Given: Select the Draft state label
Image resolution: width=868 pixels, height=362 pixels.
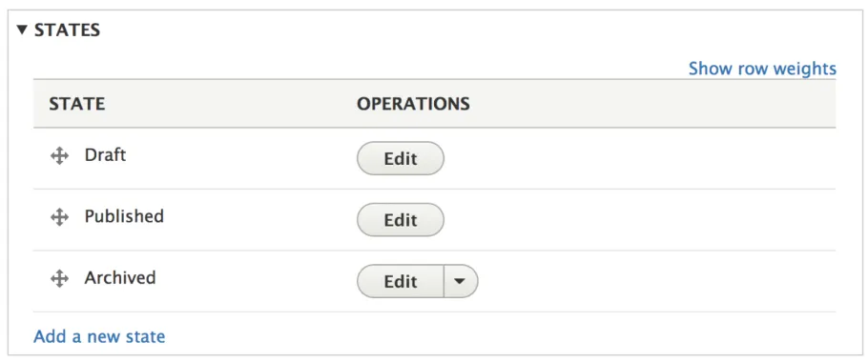Looking at the screenshot, I should click(x=105, y=154).
